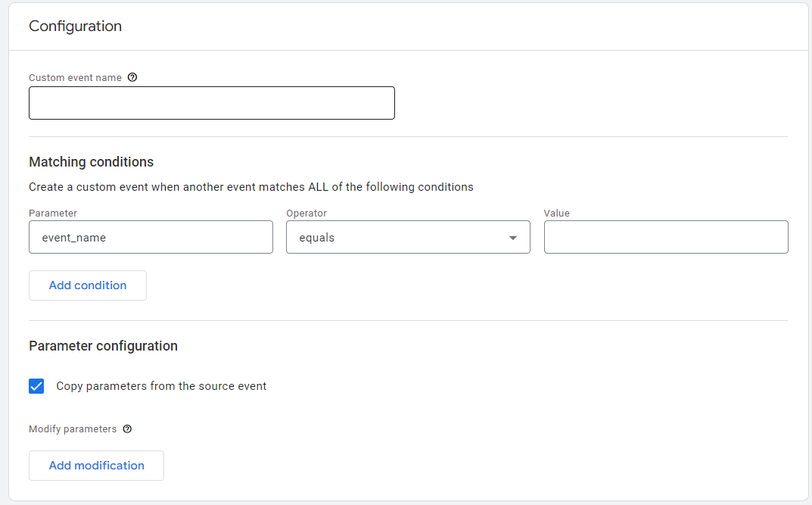This screenshot has height=505, width=812.
Task: Click the 'Create a custom event when' description text
Action: [x=251, y=187]
